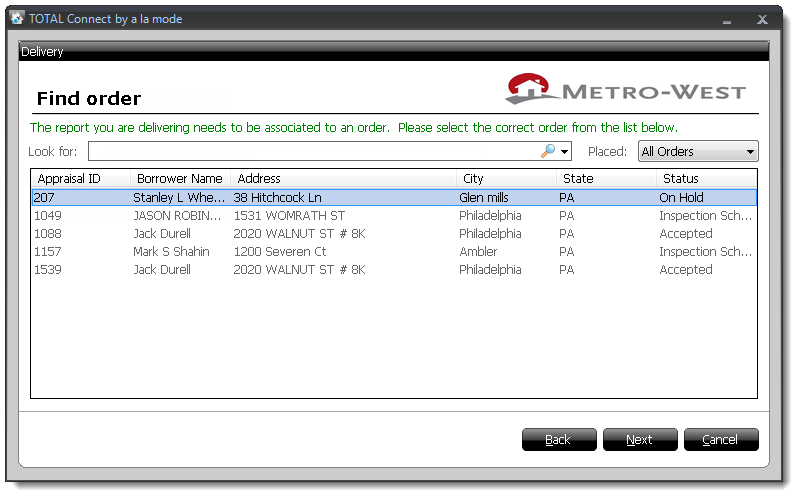Viewport: 803px width, 502px height.
Task: Select order 1157 for Mark S Shahin
Action: [x=180, y=252]
